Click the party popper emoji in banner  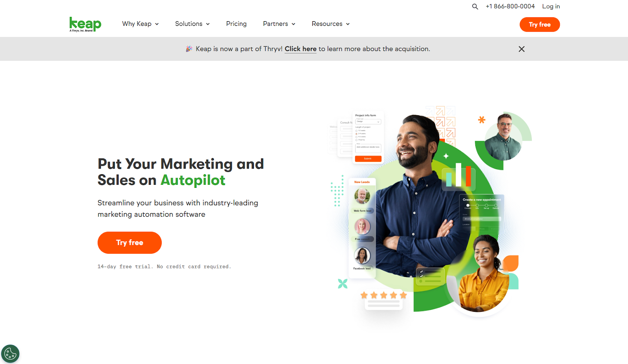pos(189,49)
